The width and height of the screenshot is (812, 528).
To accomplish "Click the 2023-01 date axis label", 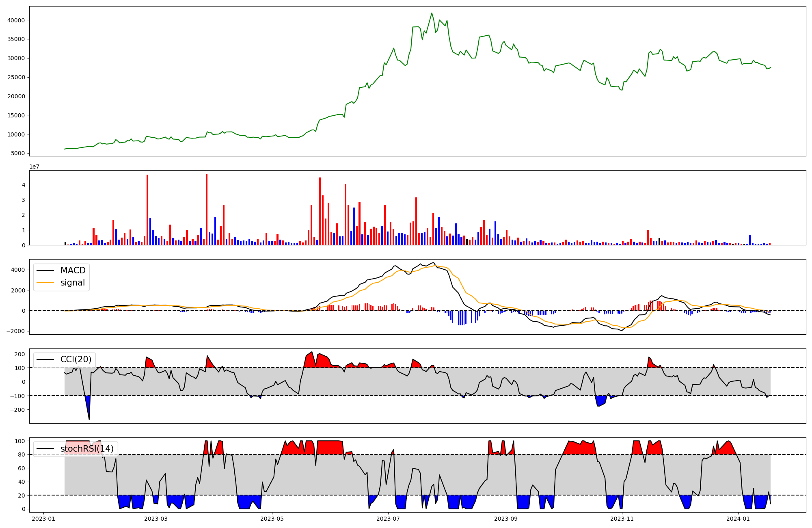I will click(x=43, y=519).
